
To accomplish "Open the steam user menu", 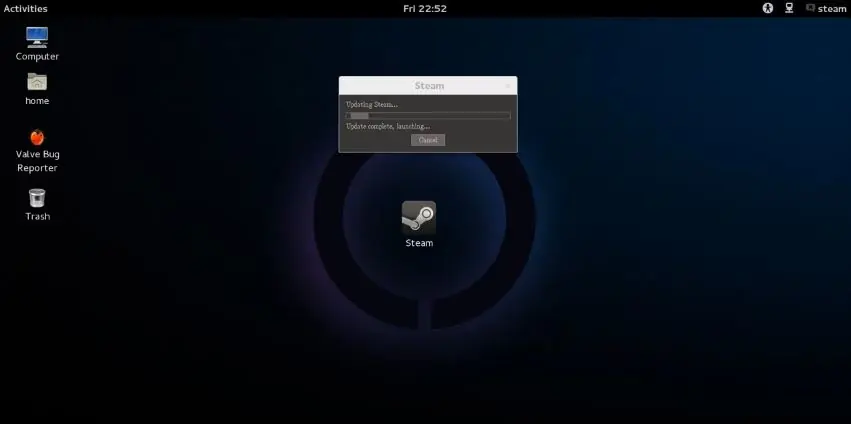I will point(826,9).
